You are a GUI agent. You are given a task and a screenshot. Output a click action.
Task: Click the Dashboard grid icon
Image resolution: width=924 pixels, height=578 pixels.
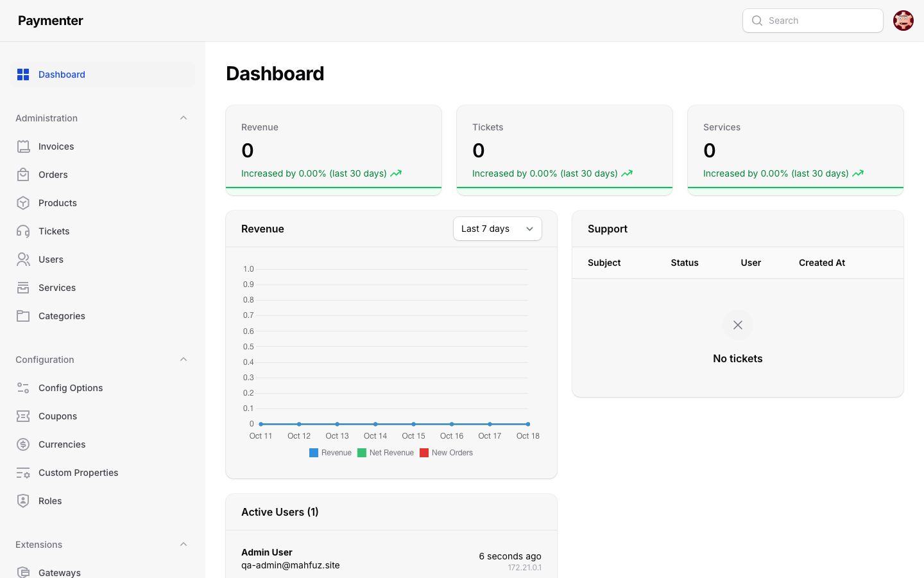23,74
